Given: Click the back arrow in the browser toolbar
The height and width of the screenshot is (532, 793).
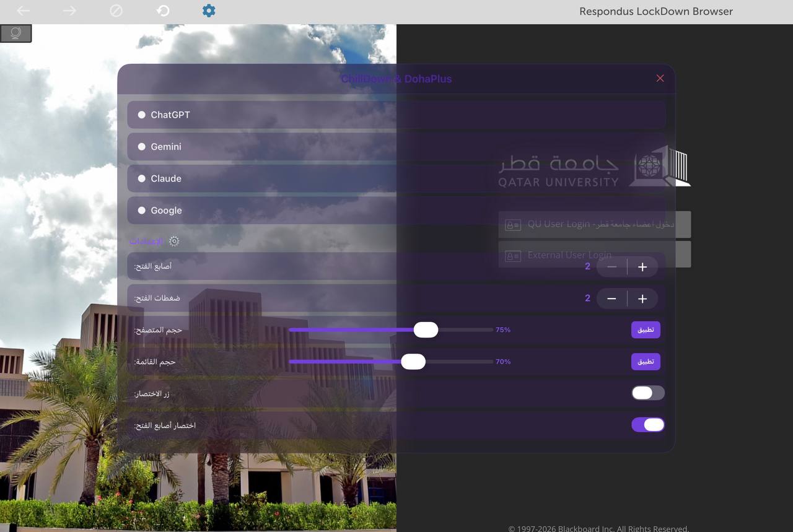Looking at the screenshot, I should pos(24,11).
